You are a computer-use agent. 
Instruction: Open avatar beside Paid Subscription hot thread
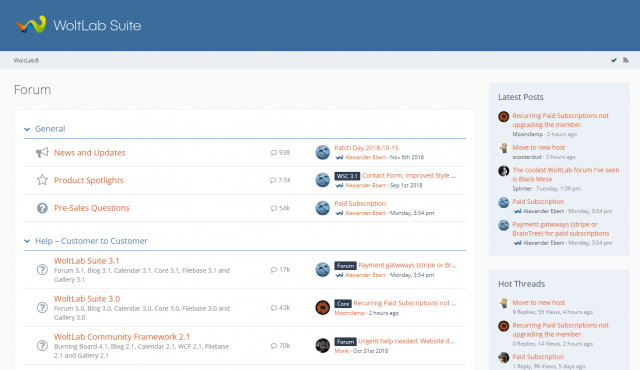tap(504, 357)
